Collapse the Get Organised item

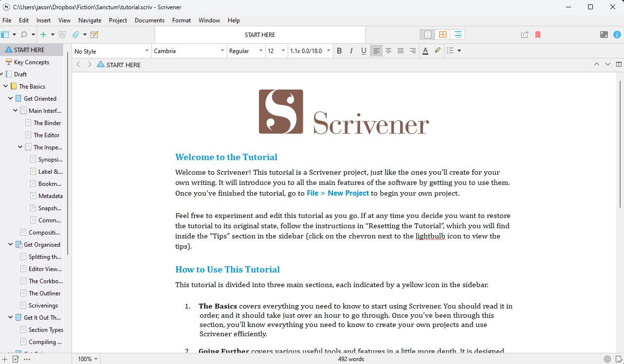11,244
